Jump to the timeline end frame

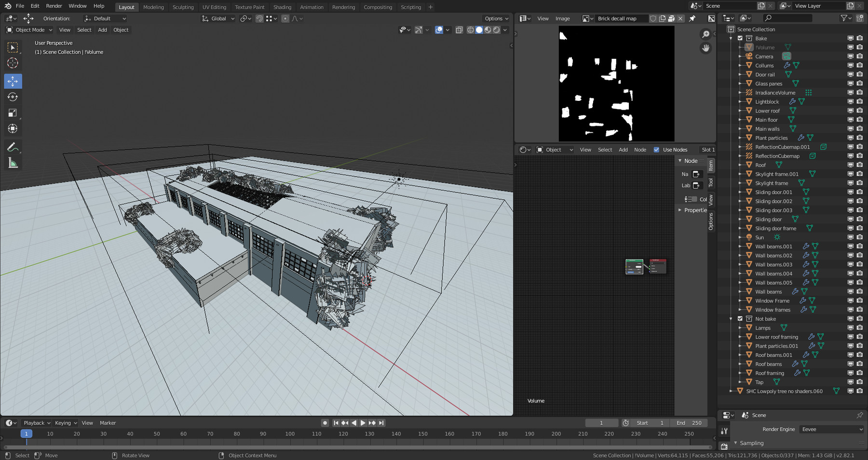point(381,423)
